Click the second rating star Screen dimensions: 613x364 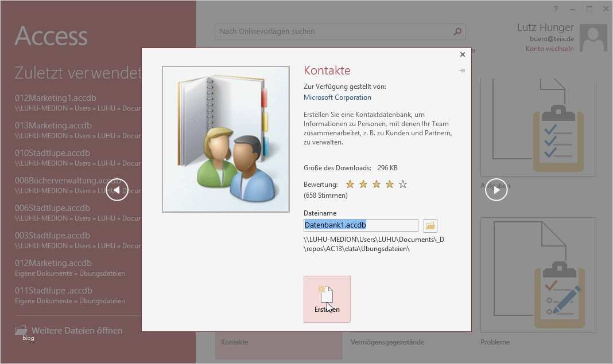tap(363, 185)
